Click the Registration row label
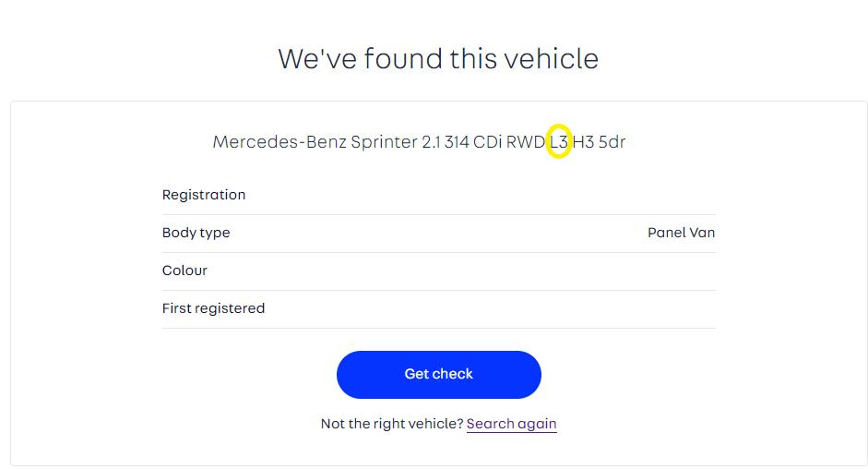This screenshot has width=868, height=469. click(204, 195)
